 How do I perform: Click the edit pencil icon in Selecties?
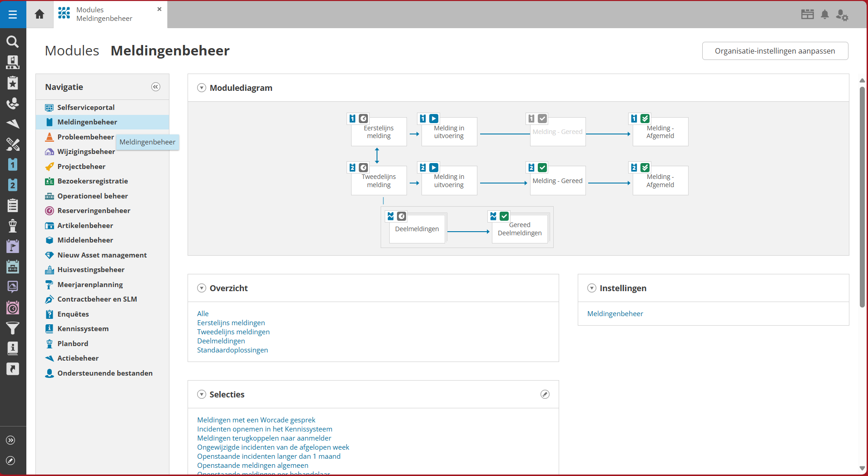(545, 394)
